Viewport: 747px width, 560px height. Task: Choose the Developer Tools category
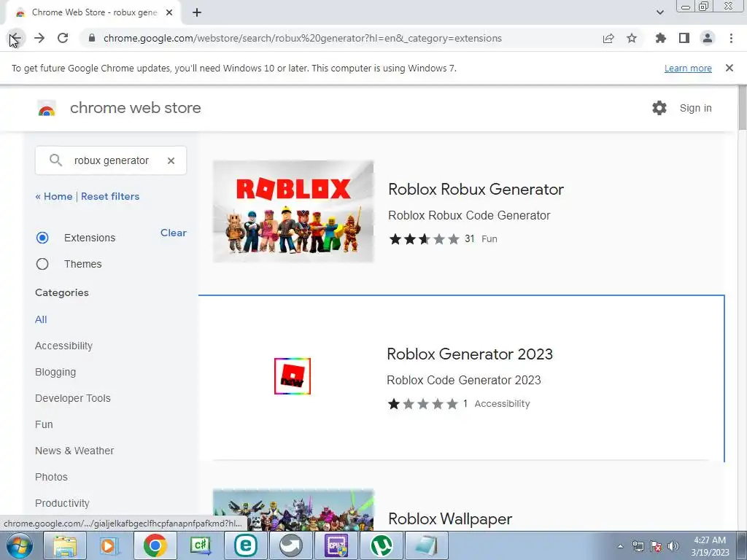(73, 398)
